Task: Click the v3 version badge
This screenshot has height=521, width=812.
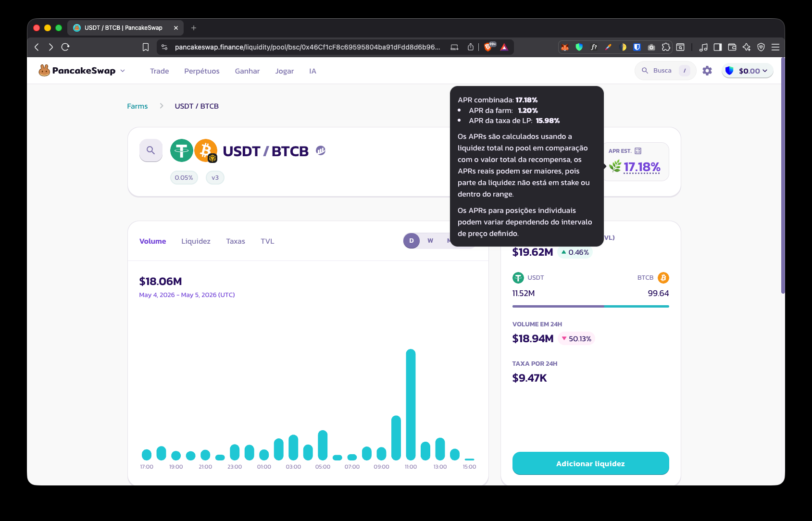Action: pos(215,178)
